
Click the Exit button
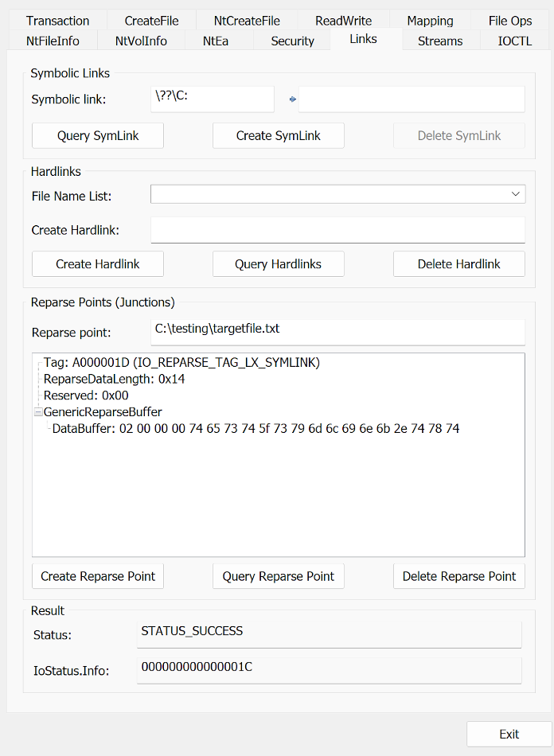509,735
